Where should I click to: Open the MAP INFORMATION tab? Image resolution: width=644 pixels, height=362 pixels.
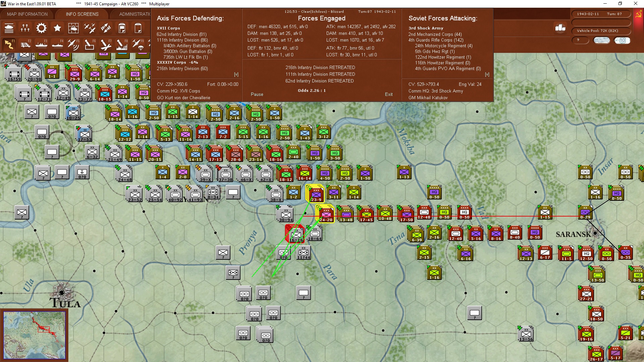(x=27, y=14)
